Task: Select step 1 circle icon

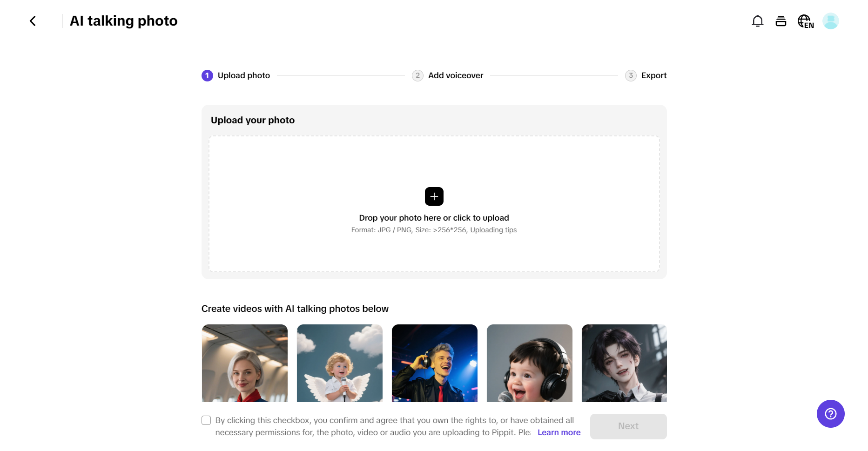Action: click(207, 75)
